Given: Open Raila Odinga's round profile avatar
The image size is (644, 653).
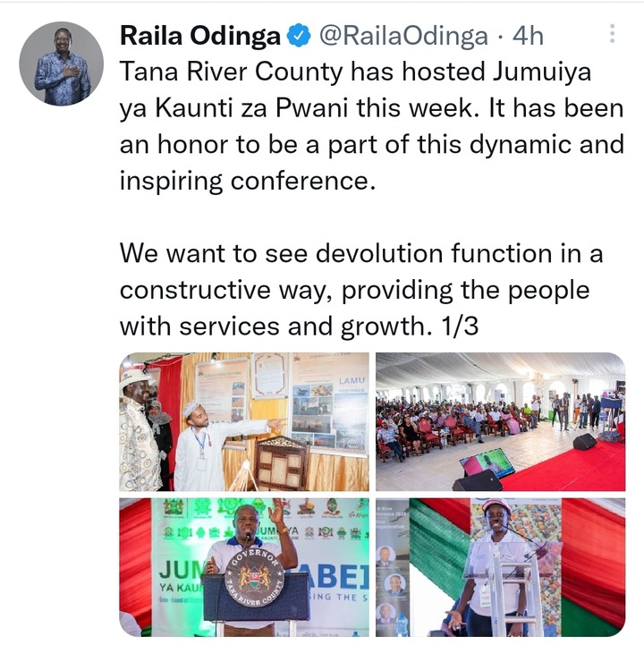Looking at the screenshot, I should [x=61, y=64].
